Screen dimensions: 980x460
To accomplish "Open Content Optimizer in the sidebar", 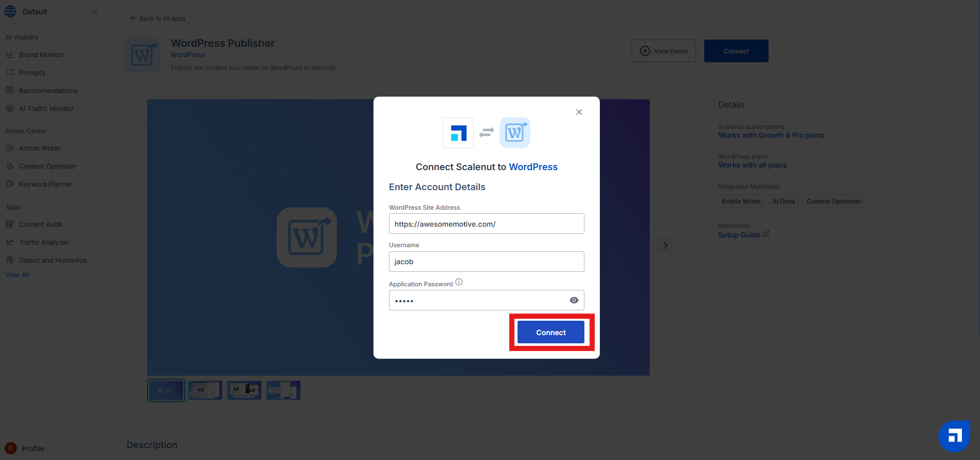I will point(47,166).
